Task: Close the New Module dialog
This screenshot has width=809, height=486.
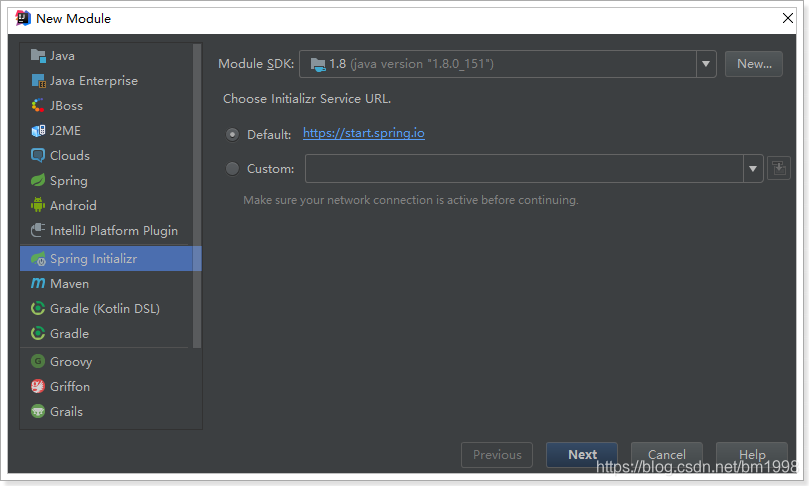Action: coord(787,18)
